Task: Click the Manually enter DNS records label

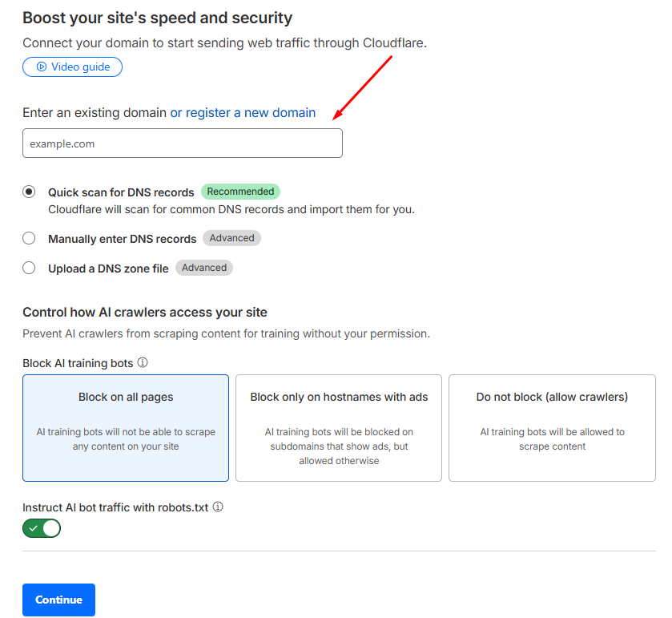Action: 122,239
